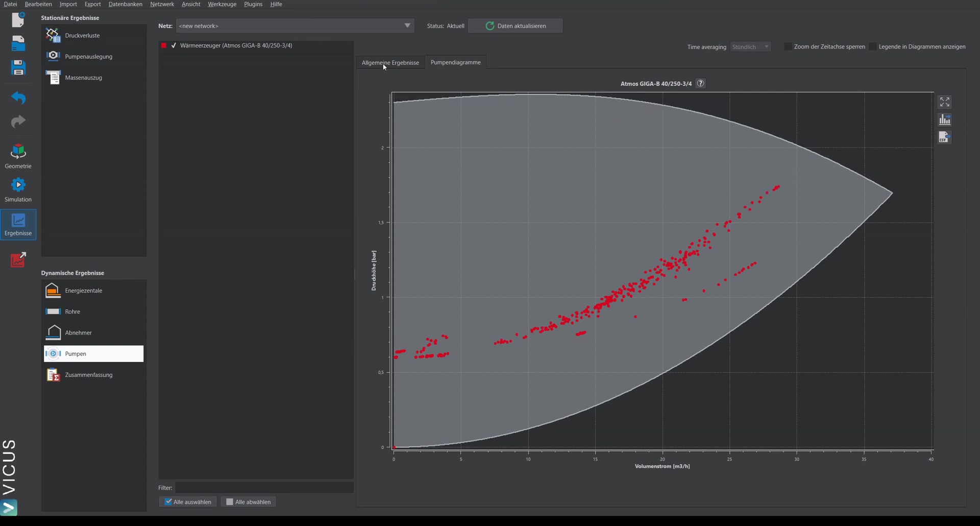Open Druckverluste results
Screen dimensions: 980x526
tap(94, 35)
